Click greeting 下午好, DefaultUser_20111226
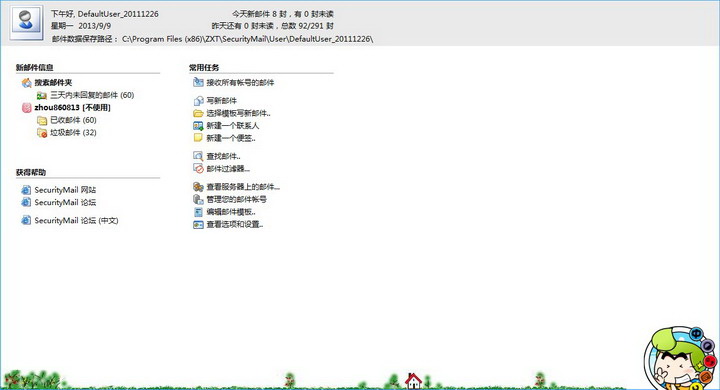Image resolution: width=720 pixels, height=390 pixels. [x=105, y=14]
